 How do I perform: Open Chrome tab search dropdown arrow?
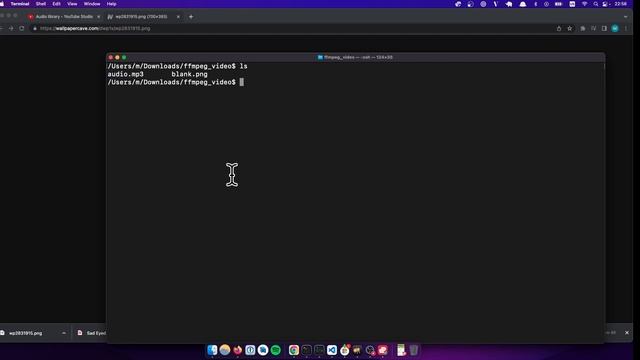[x=626, y=17]
